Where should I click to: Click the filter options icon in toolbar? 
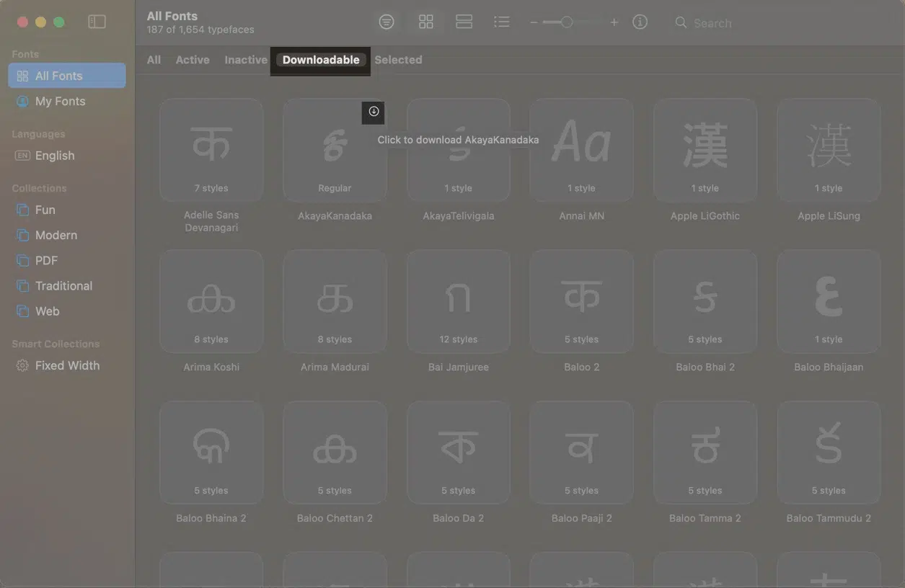pyautogui.click(x=387, y=22)
